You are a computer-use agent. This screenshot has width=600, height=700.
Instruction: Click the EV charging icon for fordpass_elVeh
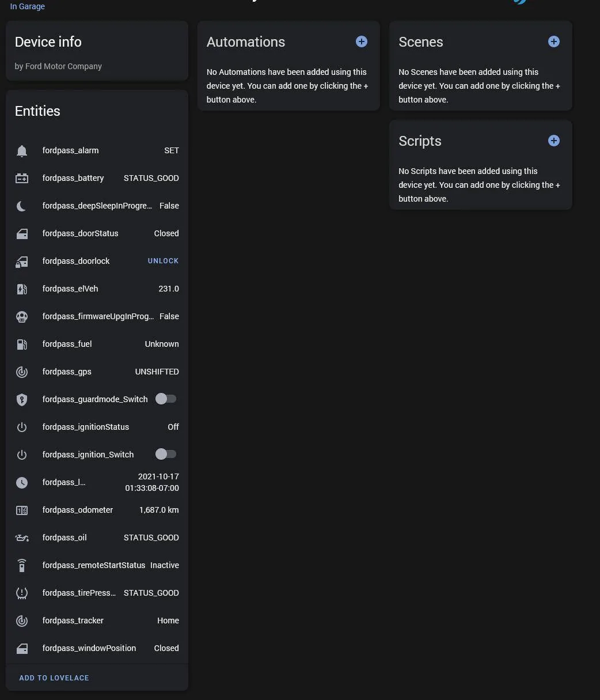[22, 289]
